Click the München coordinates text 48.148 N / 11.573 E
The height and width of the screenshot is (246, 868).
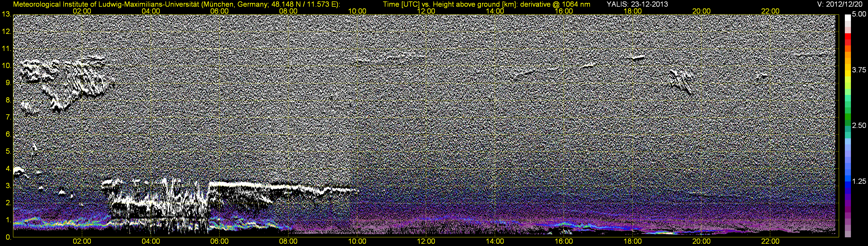click(302, 4)
